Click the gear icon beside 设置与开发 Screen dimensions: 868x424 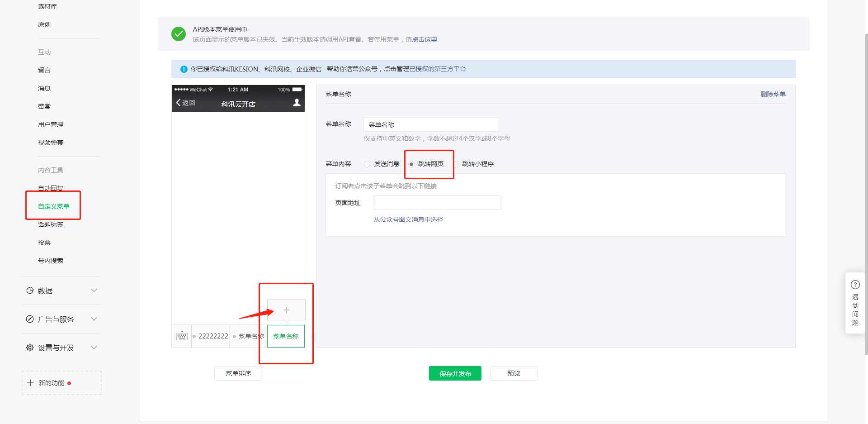click(29, 348)
